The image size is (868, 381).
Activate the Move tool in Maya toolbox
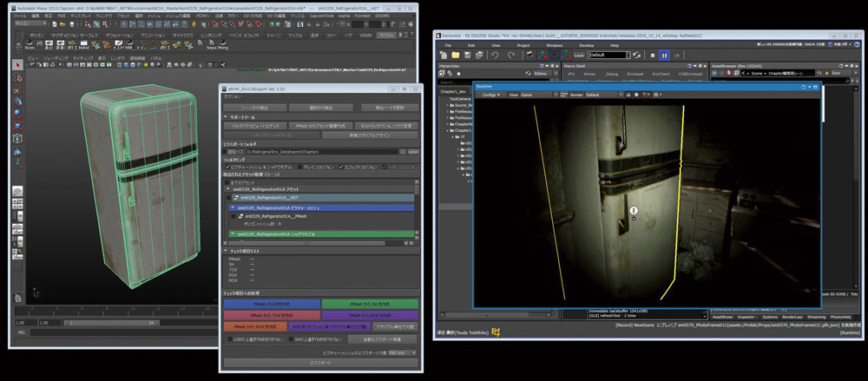point(17,102)
